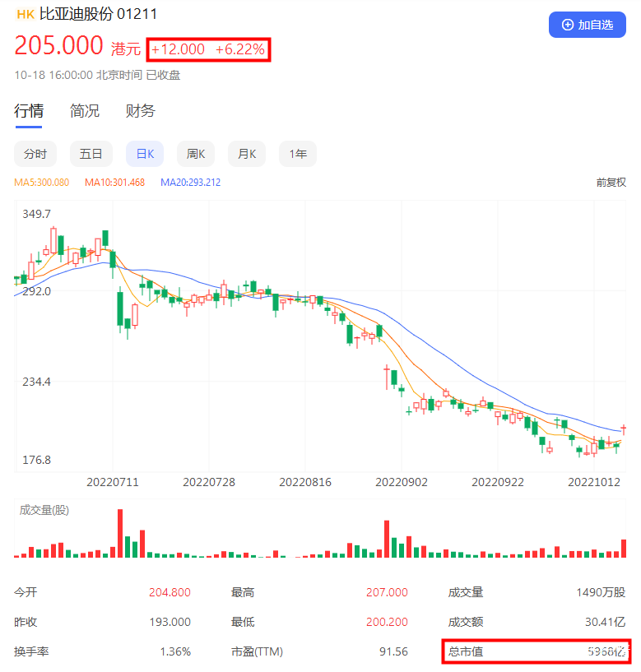Click the 昨收 value 193.000
The width and height of the screenshot is (641, 672).
coord(170,622)
